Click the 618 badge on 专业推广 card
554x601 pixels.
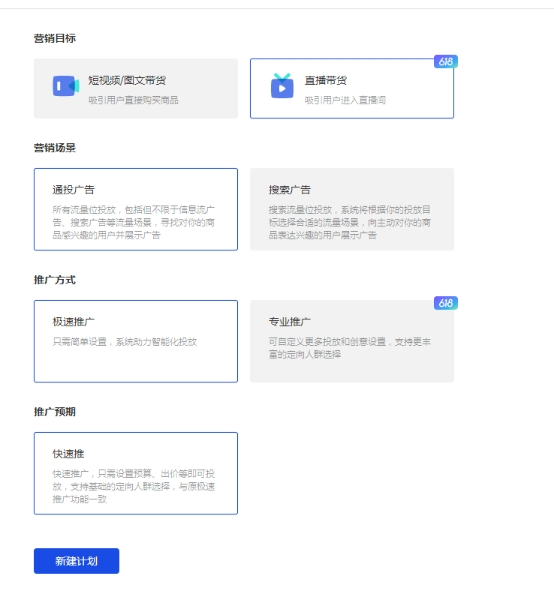pyautogui.click(x=446, y=303)
